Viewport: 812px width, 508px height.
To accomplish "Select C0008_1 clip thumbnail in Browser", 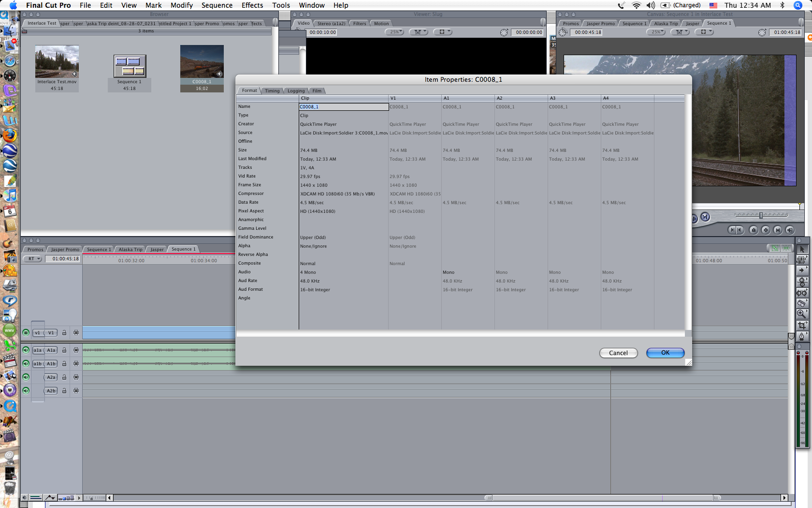I will pyautogui.click(x=202, y=61).
